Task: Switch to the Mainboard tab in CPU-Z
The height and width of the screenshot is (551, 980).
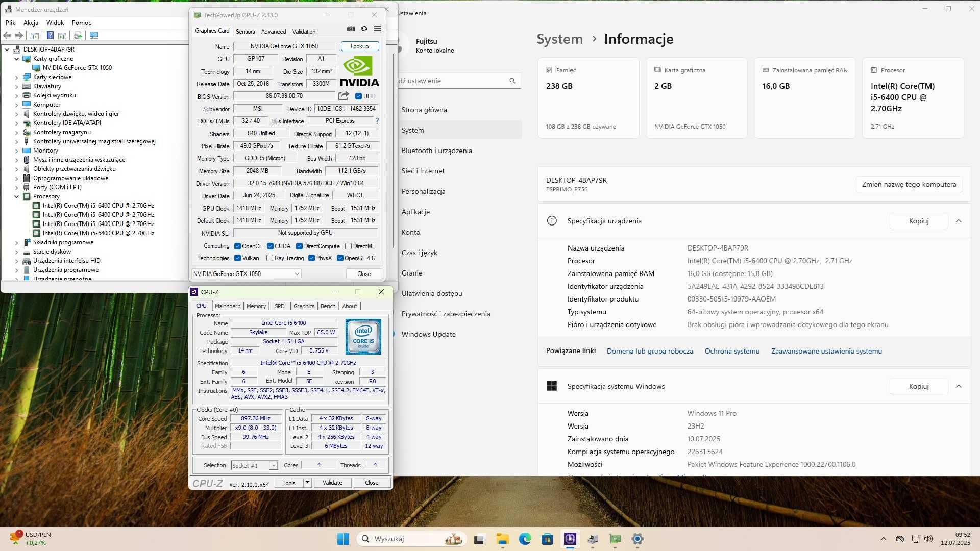Action: pos(228,306)
